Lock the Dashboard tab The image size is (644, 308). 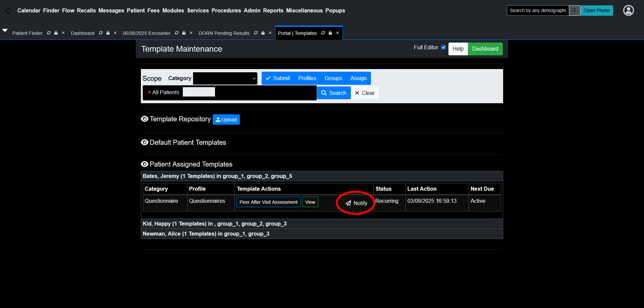(108, 33)
